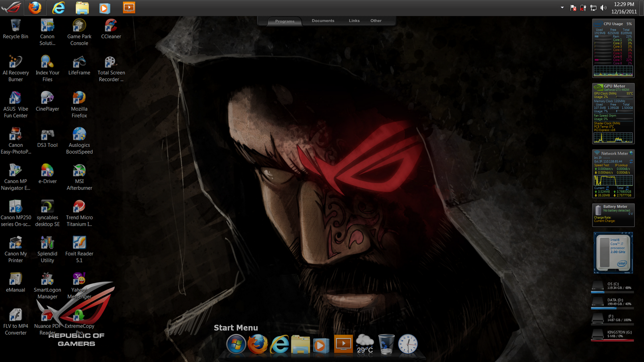Image resolution: width=644 pixels, height=362 pixels.
Task: Open the 29°C weather dock icon
Action: 365,344
